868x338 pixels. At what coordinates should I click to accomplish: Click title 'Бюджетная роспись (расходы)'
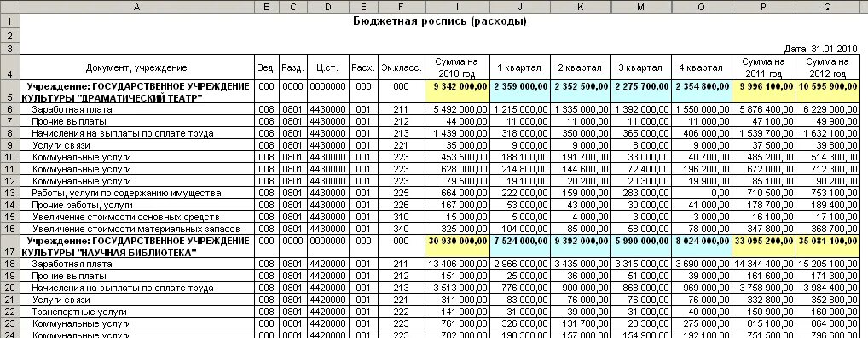439,21
